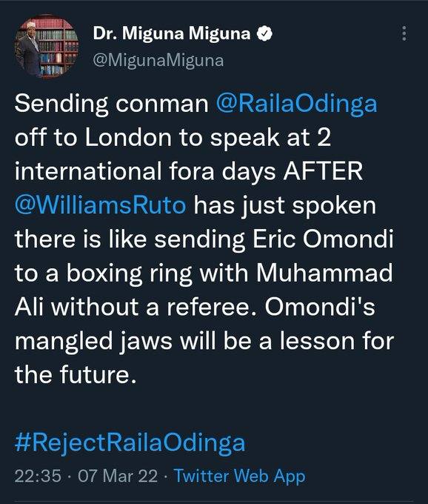Open the @RailaOdinga mention
This screenshot has width=428, height=504.
tap(296, 104)
